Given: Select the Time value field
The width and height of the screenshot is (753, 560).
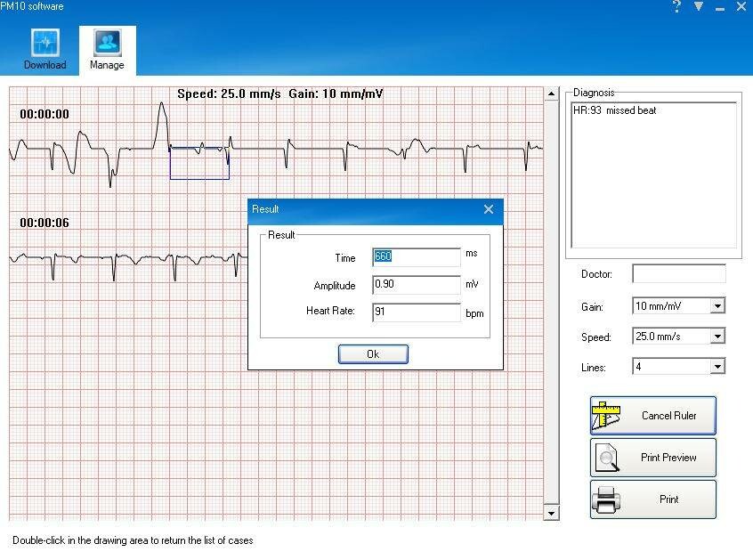Looking at the screenshot, I should click(415, 256).
